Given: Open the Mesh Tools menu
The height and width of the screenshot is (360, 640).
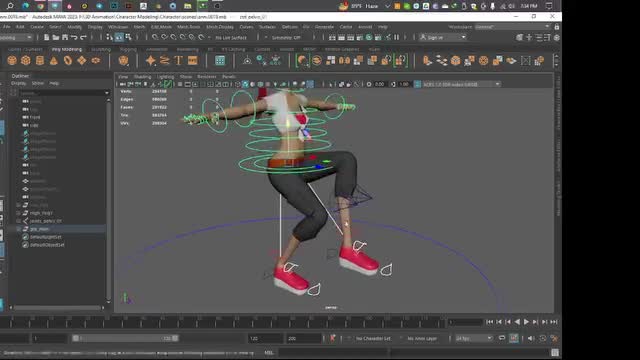Looking at the screenshot, I should [189, 27].
